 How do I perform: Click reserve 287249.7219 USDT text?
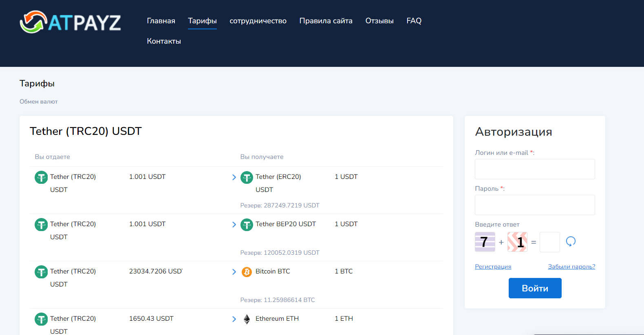coord(280,205)
